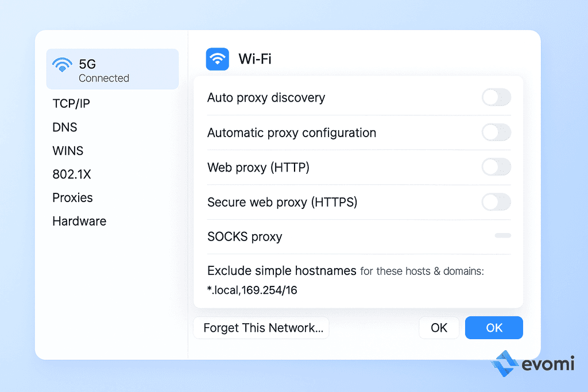Open the WINS settings section

(68, 151)
